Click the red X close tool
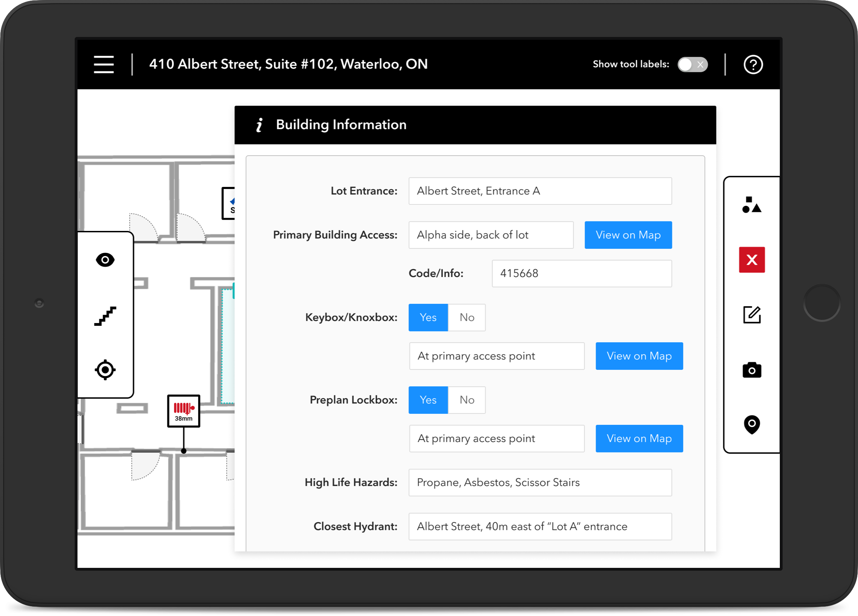Image resolution: width=858 pixels, height=616 pixels. point(751,260)
